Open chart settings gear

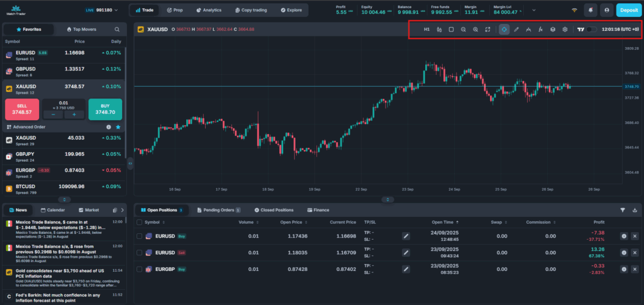(x=565, y=30)
